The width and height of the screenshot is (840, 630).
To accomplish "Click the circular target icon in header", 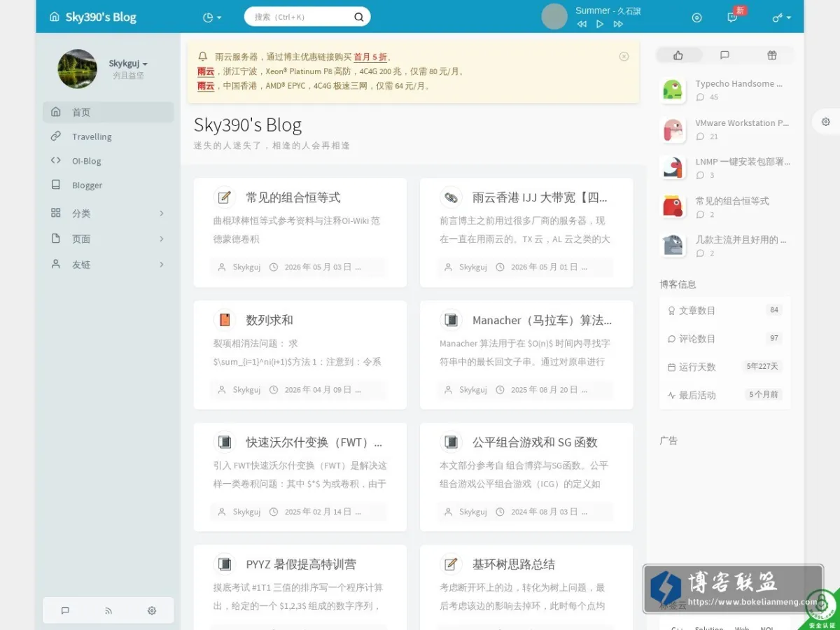I will pos(696,17).
